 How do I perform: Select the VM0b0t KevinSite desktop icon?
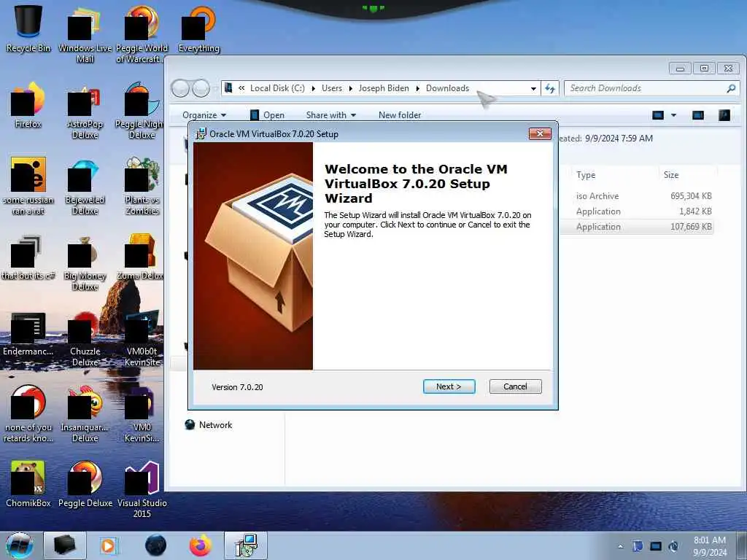click(x=142, y=338)
